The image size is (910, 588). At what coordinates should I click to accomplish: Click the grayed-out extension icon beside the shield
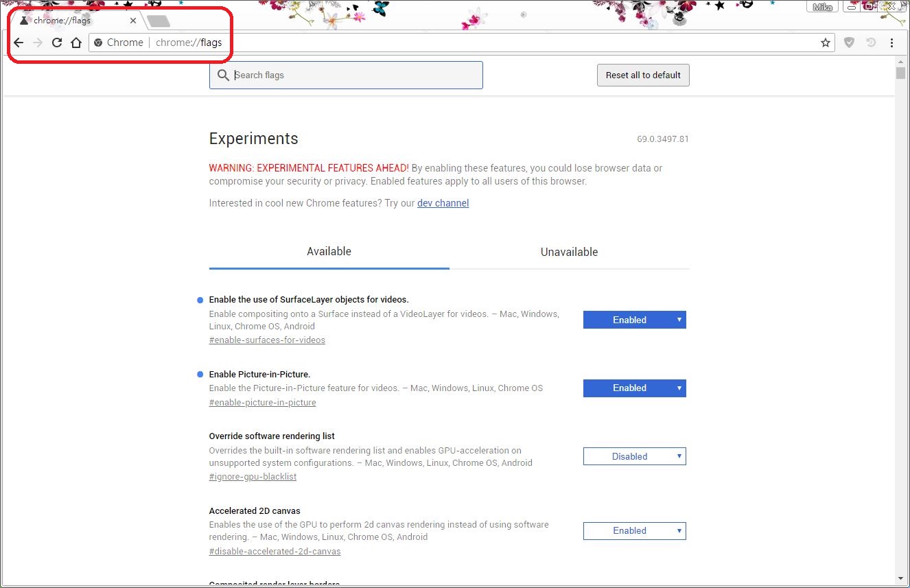coord(871,43)
